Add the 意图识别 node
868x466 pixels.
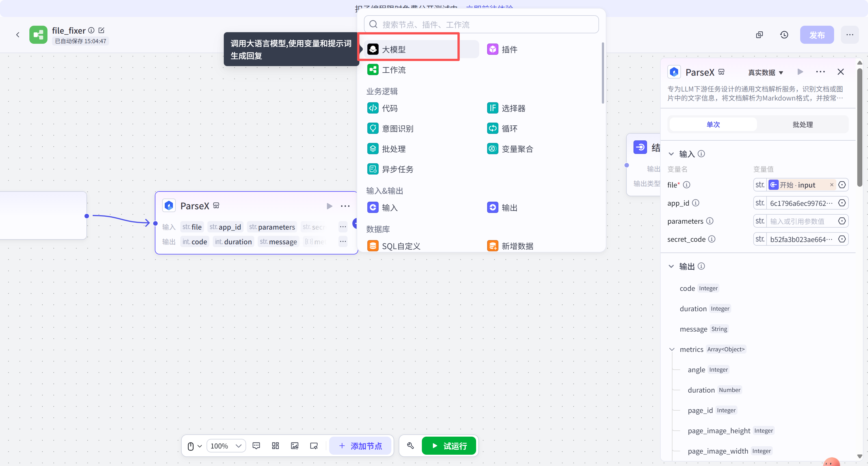[397, 129]
